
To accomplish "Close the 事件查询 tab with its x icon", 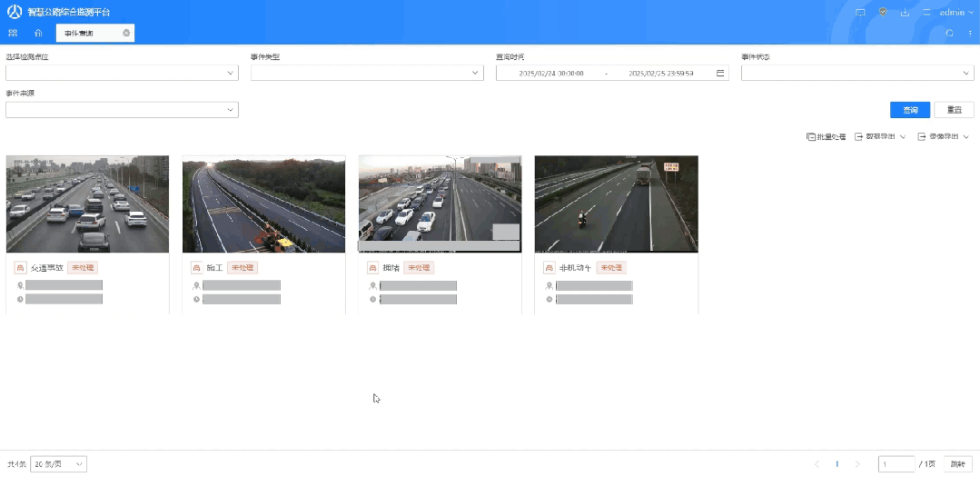I will coord(126,33).
